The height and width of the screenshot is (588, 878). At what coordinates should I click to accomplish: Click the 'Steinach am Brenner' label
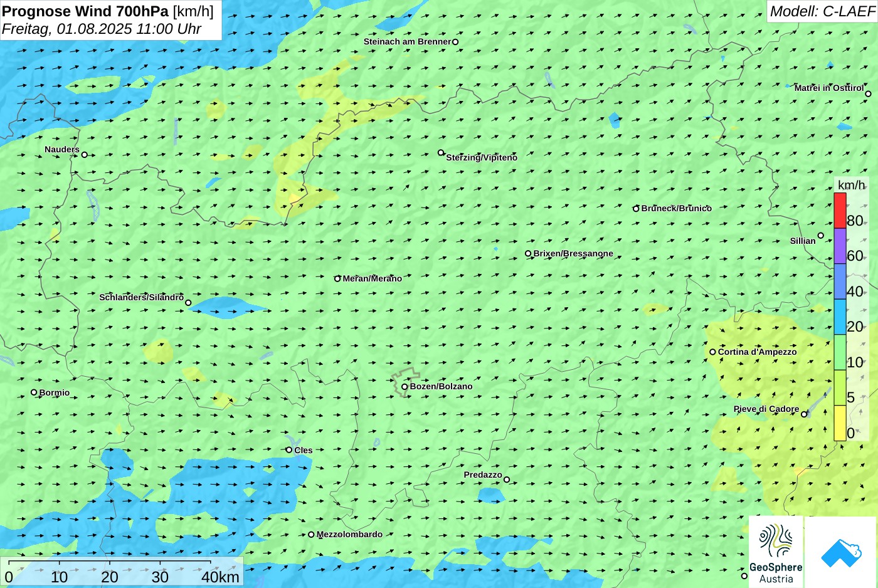408,42
